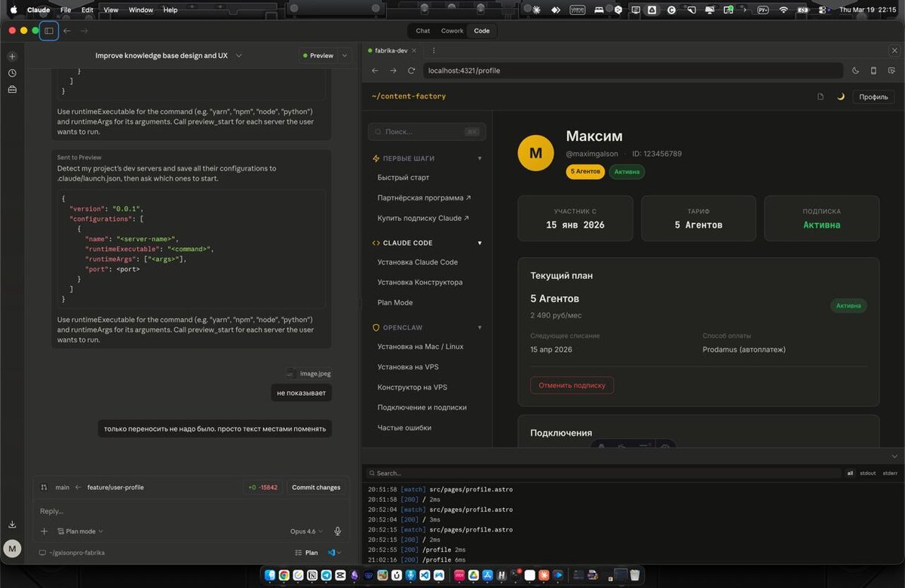Open the Preview dropdown arrow
This screenshot has width=905, height=588.
(x=345, y=56)
